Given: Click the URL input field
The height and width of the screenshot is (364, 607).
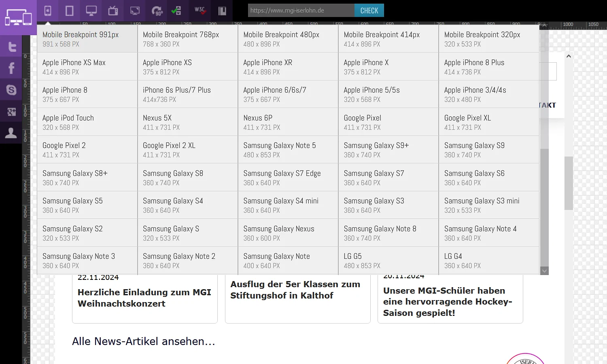Looking at the screenshot, I should 301,11.
